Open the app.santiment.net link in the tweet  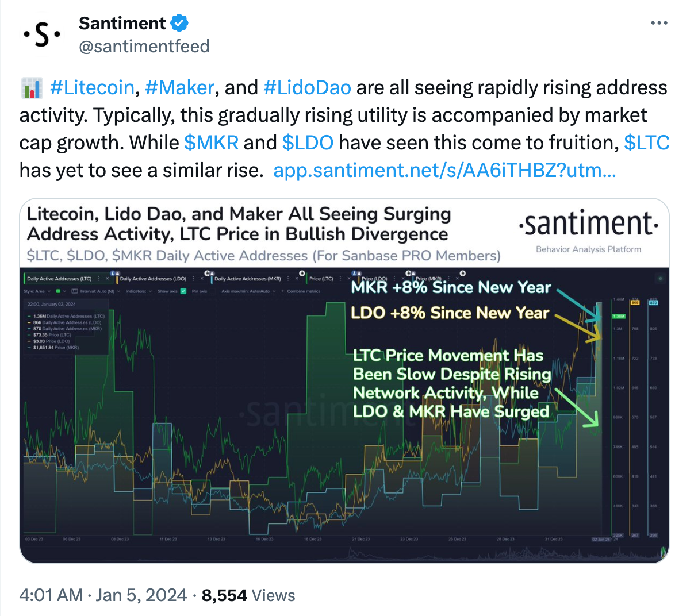(x=444, y=170)
